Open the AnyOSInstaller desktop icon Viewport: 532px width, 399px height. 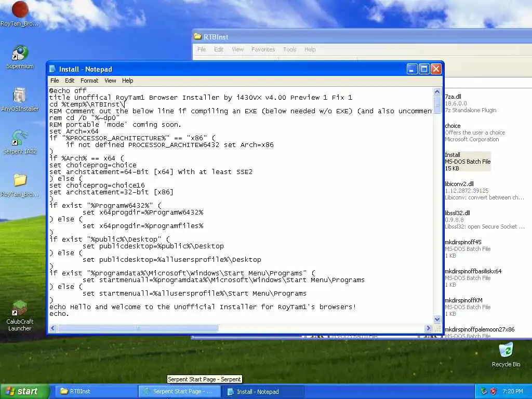(x=20, y=100)
